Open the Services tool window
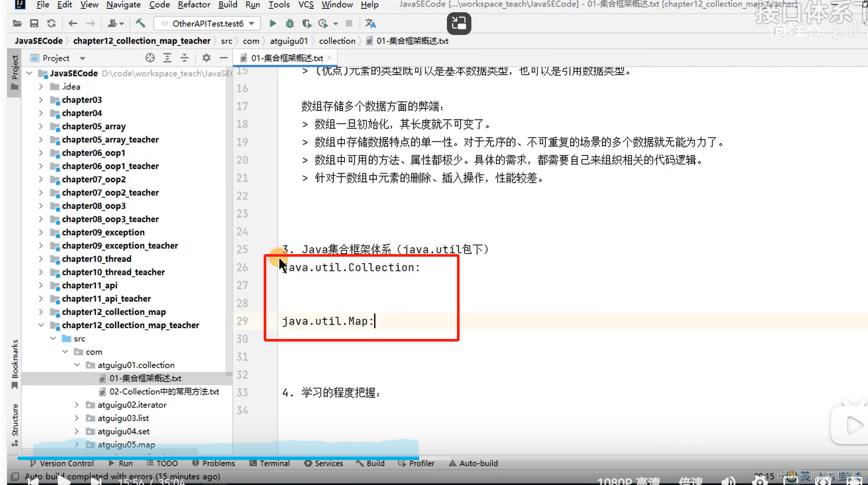868x485 pixels. pos(324,463)
